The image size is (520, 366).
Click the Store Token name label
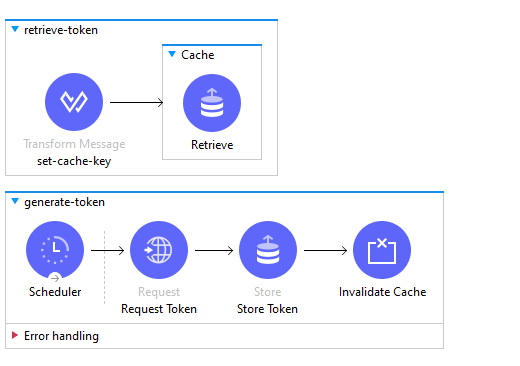point(267,309)
